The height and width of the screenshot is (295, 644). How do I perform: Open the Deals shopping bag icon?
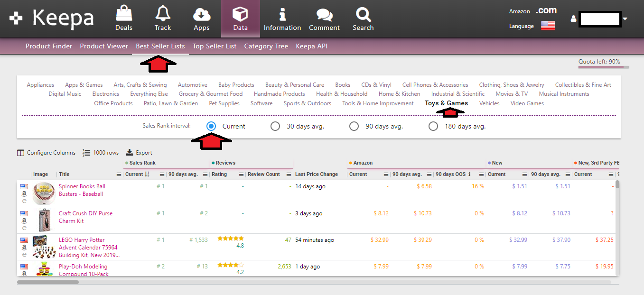point(124,13)
